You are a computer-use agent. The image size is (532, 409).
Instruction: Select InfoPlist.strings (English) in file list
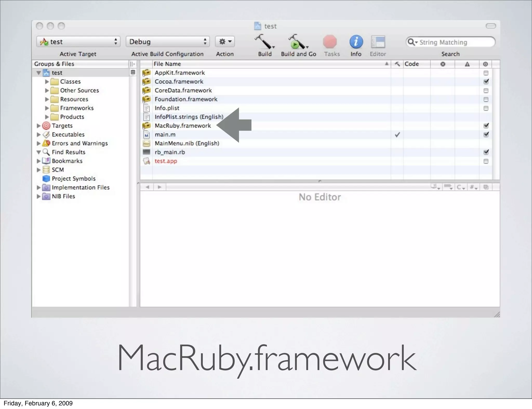tap(189, 117)
